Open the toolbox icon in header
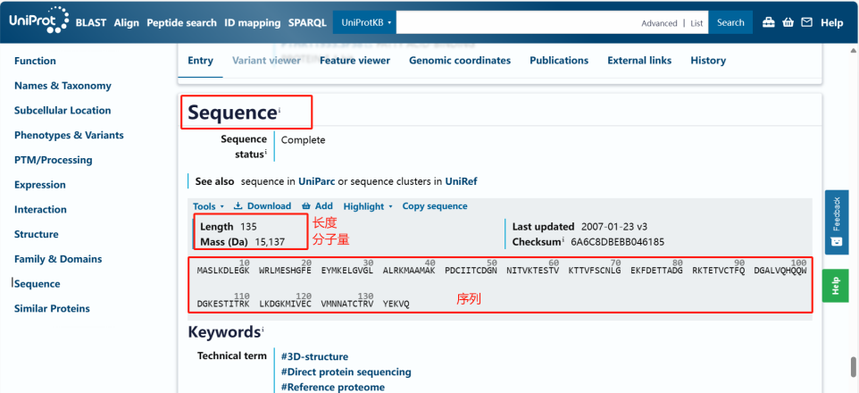 coord(769,22)
